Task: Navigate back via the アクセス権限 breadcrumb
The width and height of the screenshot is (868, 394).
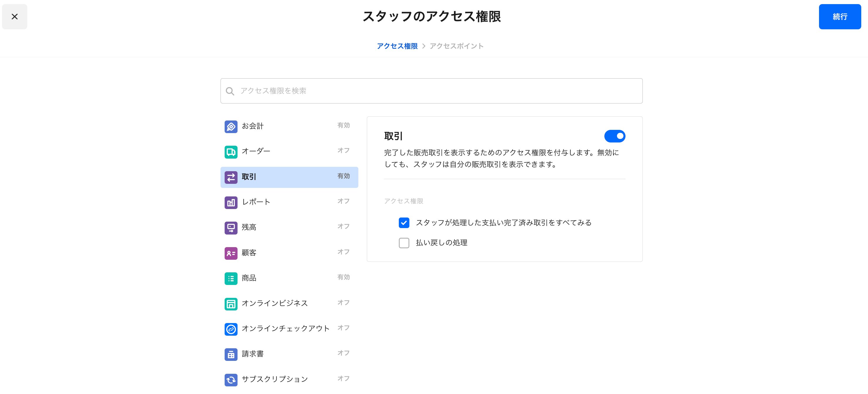Action: coord(398,46)
